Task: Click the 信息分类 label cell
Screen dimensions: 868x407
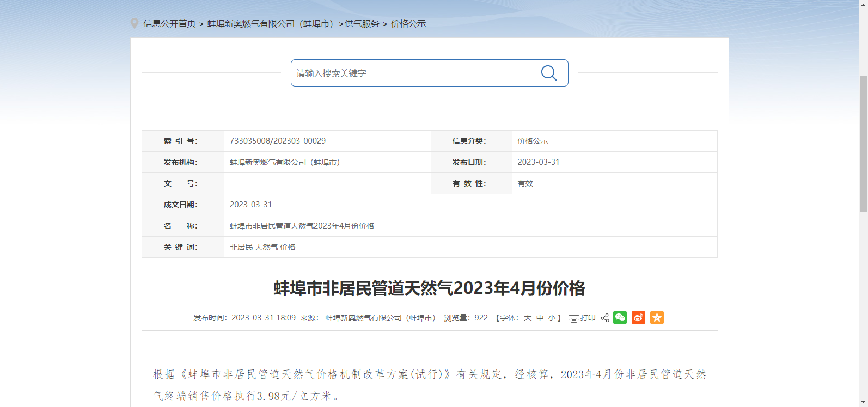Action: click(x=472, y=141)
